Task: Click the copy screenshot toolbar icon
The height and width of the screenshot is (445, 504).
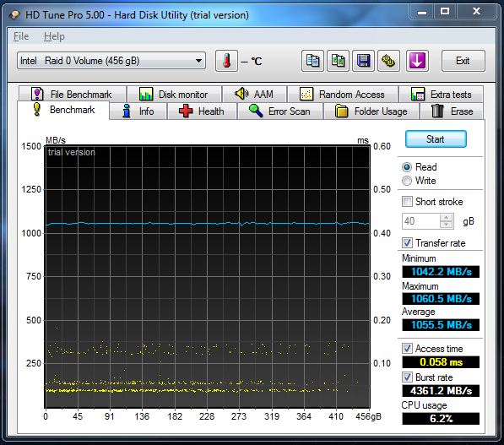Action: 338,61
